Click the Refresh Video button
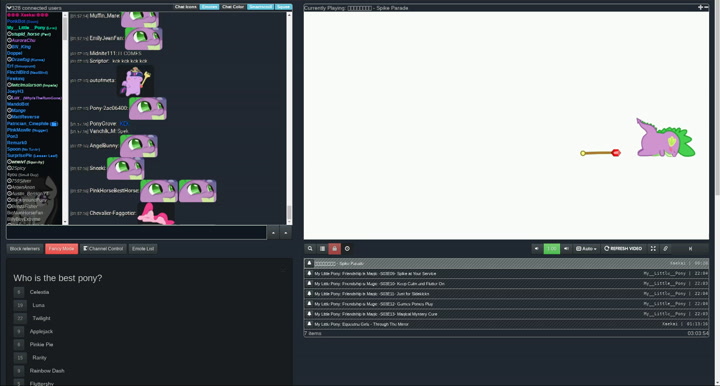This screenshot has height=386, width=720. [x=623, y=248]
